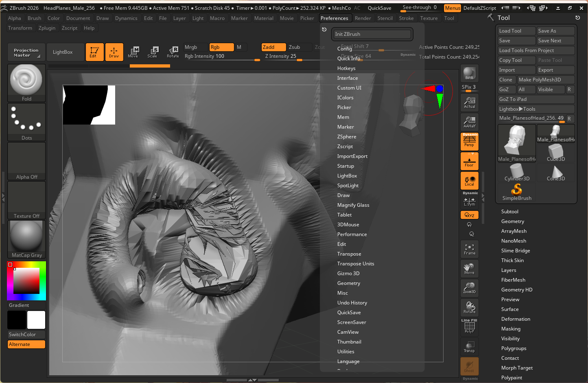
Task: Click the camera head orientation widget
Action: tap(412, 115)
